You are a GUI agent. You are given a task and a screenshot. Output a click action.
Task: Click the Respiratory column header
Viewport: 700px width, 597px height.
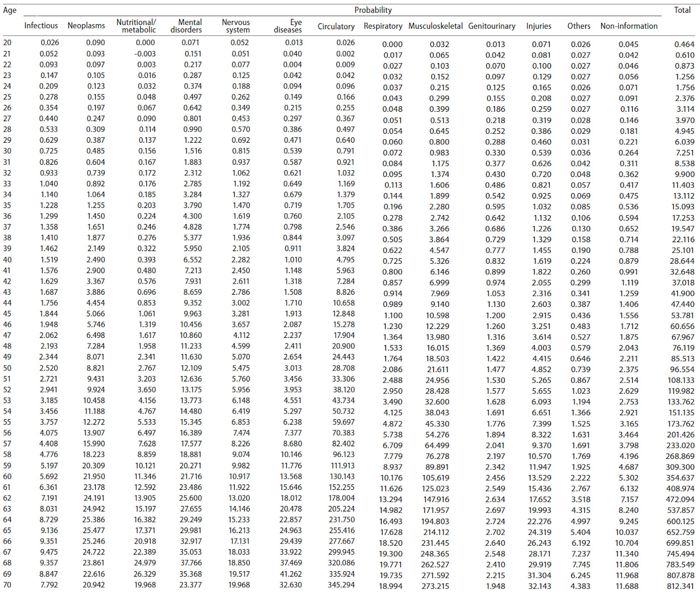tap(383, 26)
